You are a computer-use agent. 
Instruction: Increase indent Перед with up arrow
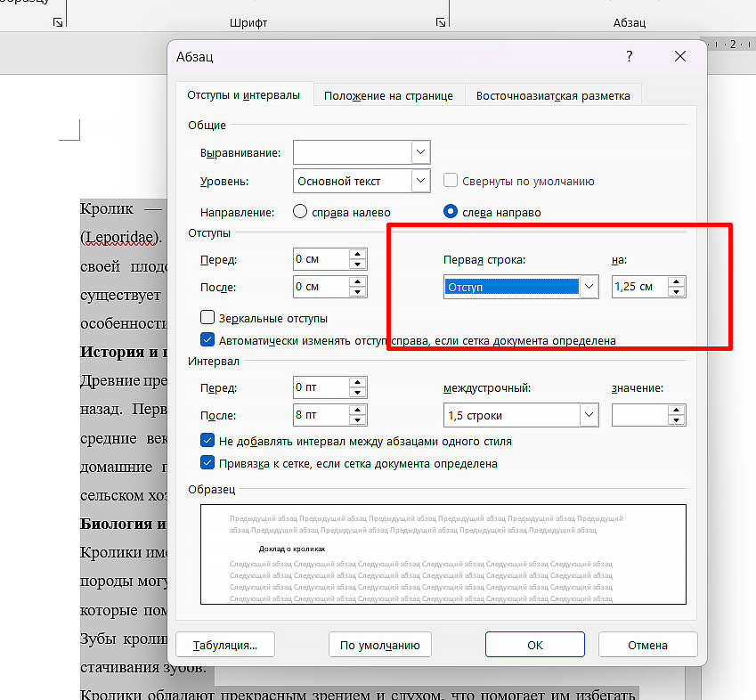point(357,254)
